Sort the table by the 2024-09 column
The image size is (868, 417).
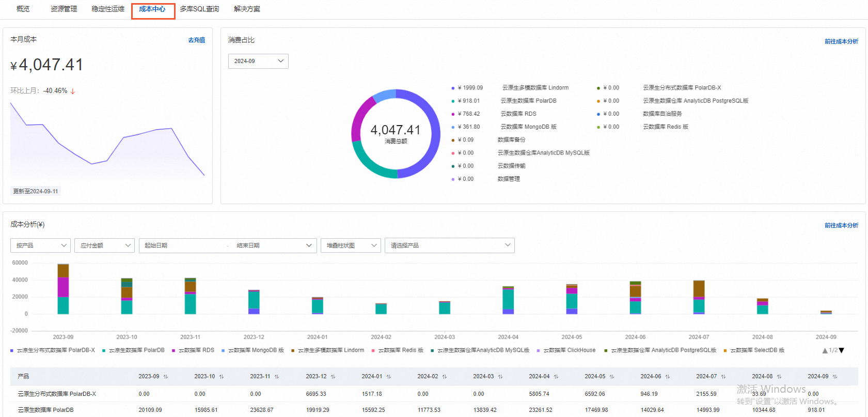[835, 377]
